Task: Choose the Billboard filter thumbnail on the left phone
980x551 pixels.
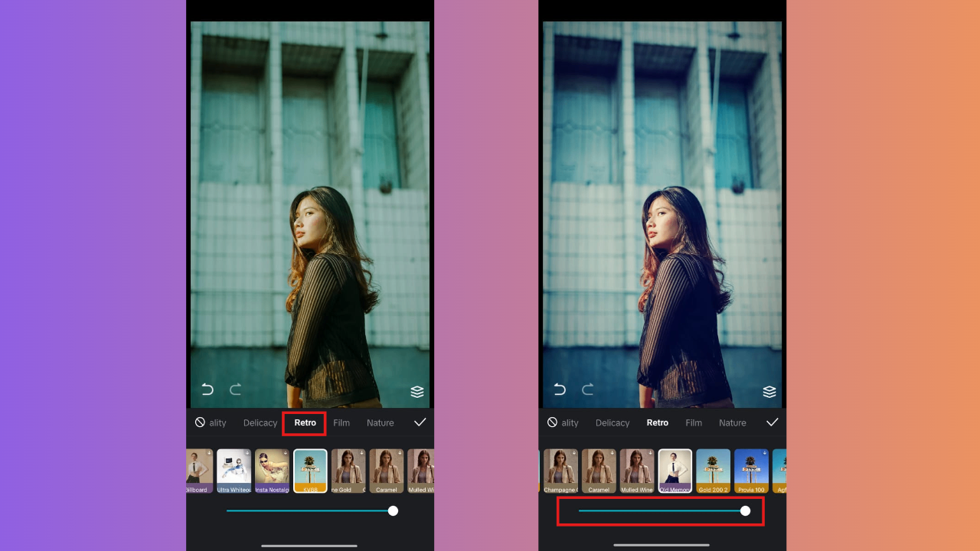Action: click(x=200, y=471)
